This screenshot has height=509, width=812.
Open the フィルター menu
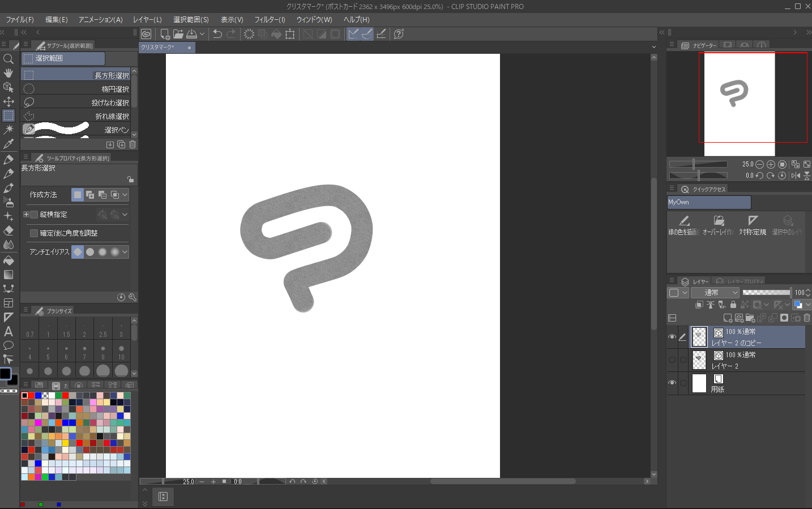(270, 20)
